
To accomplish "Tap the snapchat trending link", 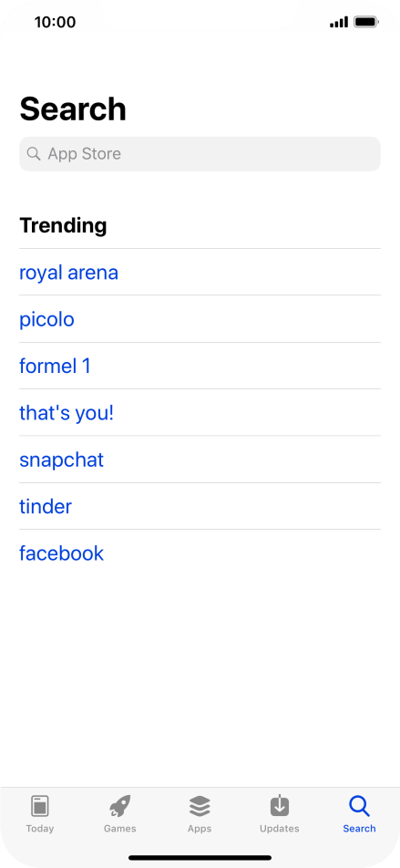I will click(x=61, y=460).
